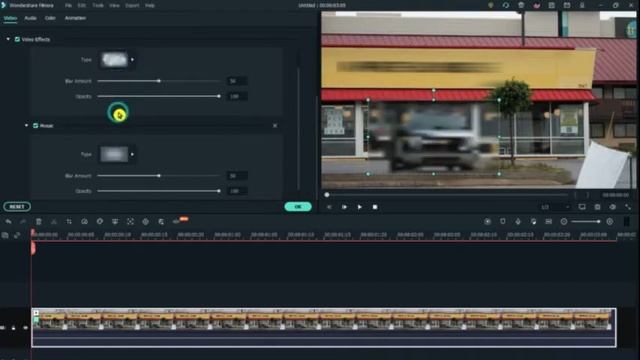640x360 pixels.
Task: Collapse the Mosaic section triangle
Action: pyautogui.click(x=27, y=125)
